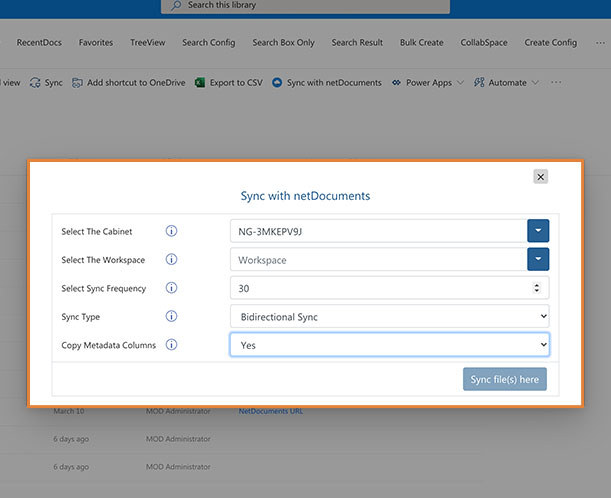611x498 pixels.
Task: Click the sync frequency field showing 30
Action: 390,288
